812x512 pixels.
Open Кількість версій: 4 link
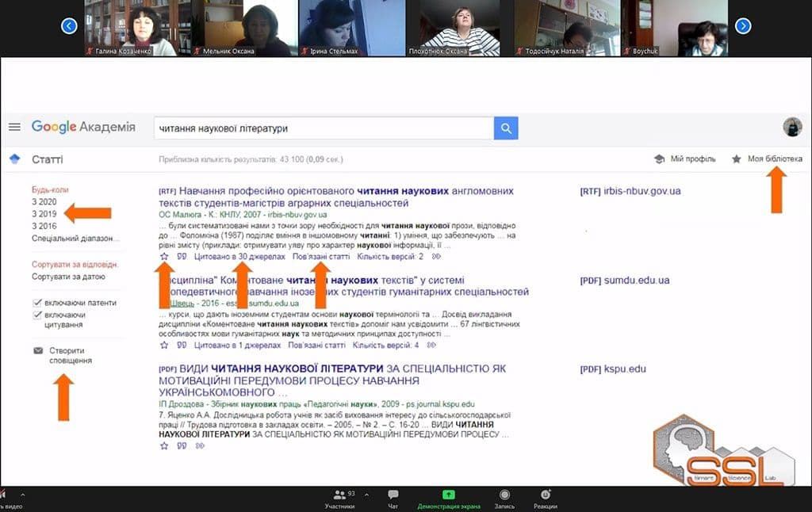pyautogui.click(x=385, y=345)
